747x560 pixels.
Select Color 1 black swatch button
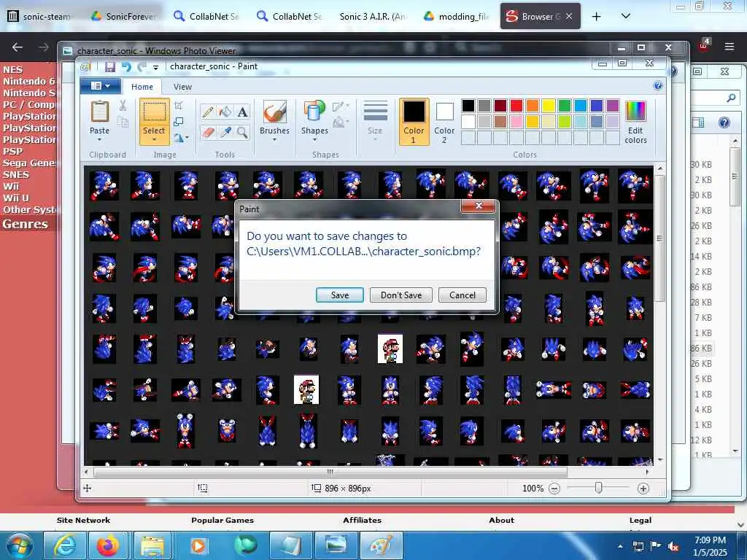coord(414,122)
